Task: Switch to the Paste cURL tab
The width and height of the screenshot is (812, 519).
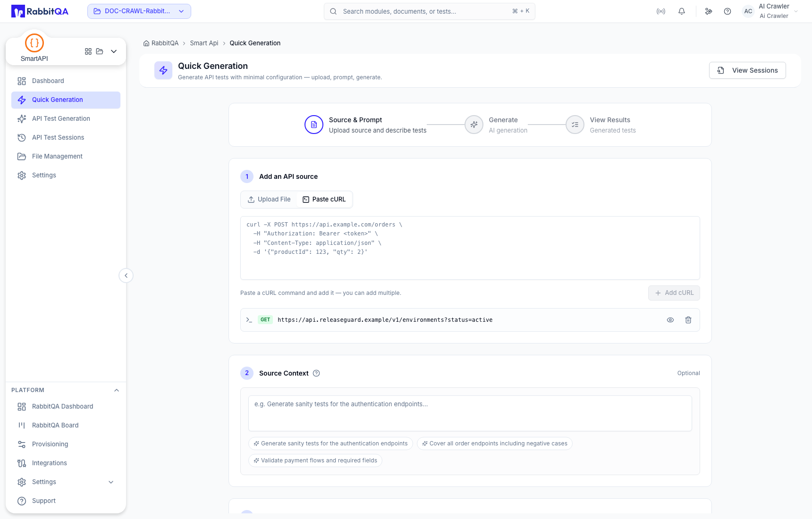Action: (324, 200)
